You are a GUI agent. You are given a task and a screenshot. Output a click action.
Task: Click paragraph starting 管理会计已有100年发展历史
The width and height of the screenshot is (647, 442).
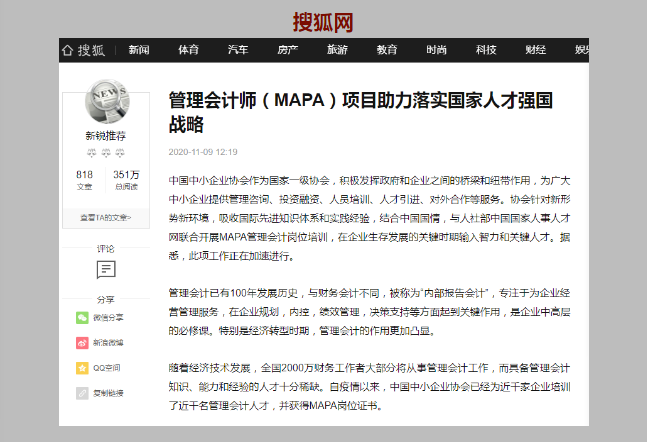click(369, 312)
